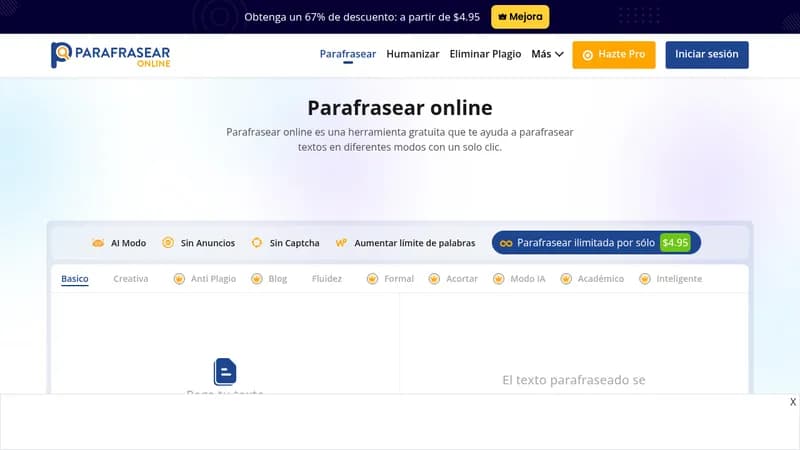This screenshot has height=450, width=800.
Task: Click the paraphrased output text area
Action: (x=574, y=343)
